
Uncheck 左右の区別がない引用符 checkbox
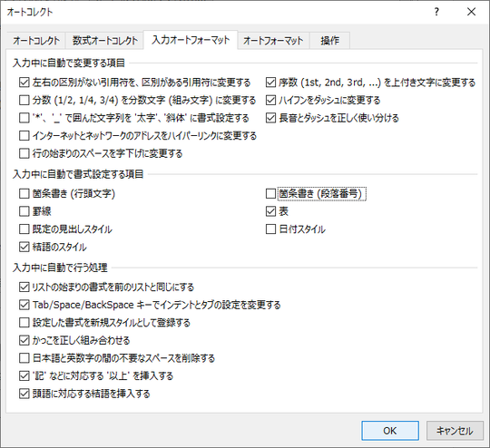click(24, 83)
